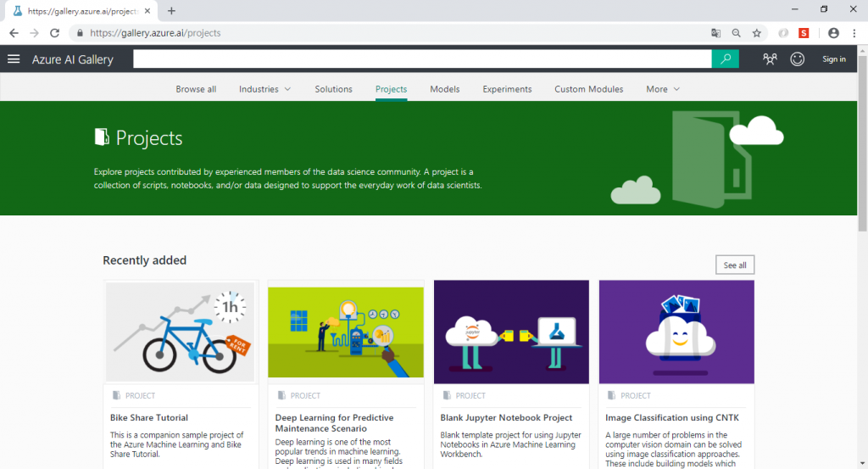Open the Blank Jupyter Notebook Project link
The height and width of the screenshot is (469, 868).
(506, 417)
